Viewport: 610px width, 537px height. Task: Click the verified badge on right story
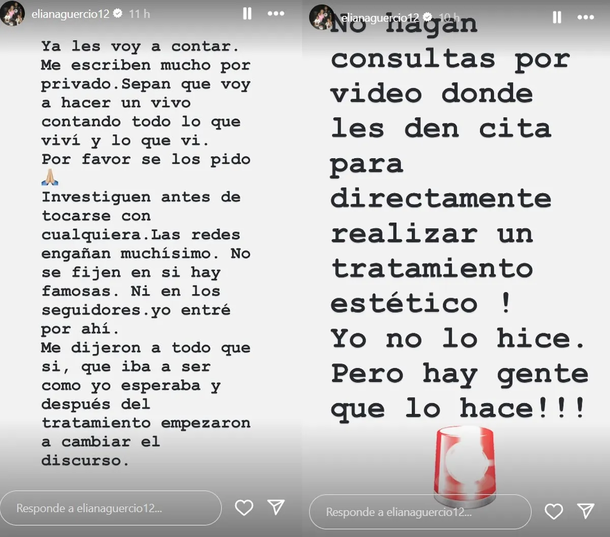click(428, 17)
